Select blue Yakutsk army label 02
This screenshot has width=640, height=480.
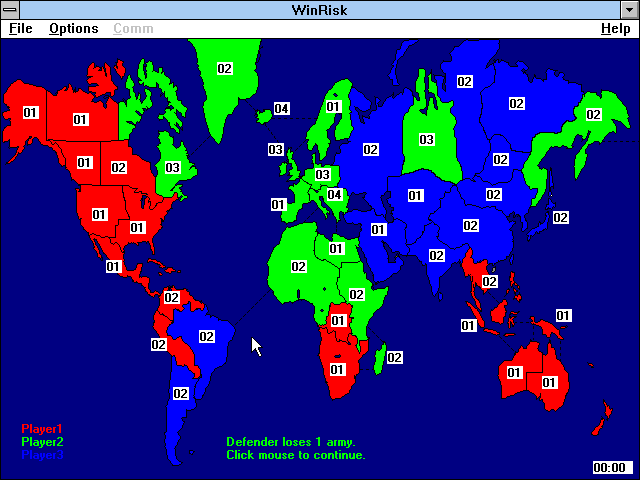(516, 103)
